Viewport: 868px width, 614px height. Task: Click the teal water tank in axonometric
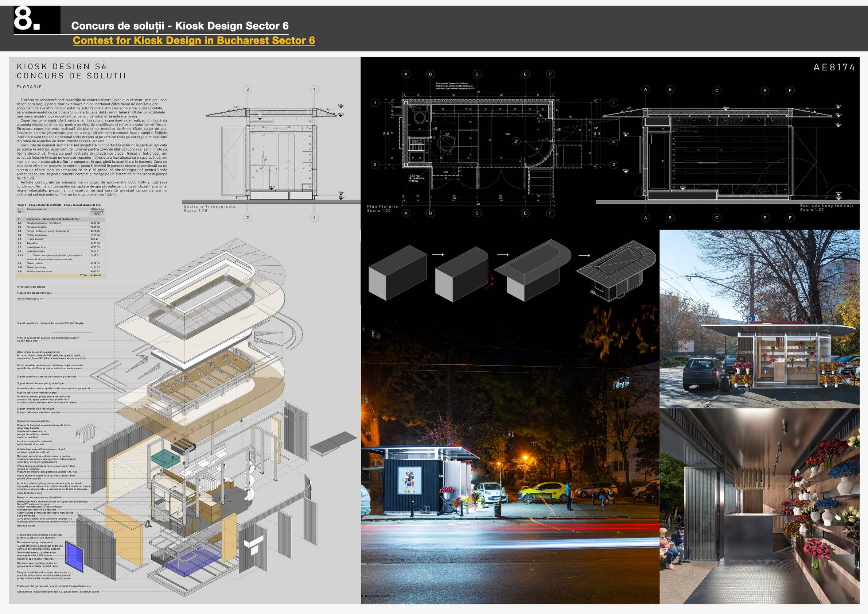(x=166, y=459)
